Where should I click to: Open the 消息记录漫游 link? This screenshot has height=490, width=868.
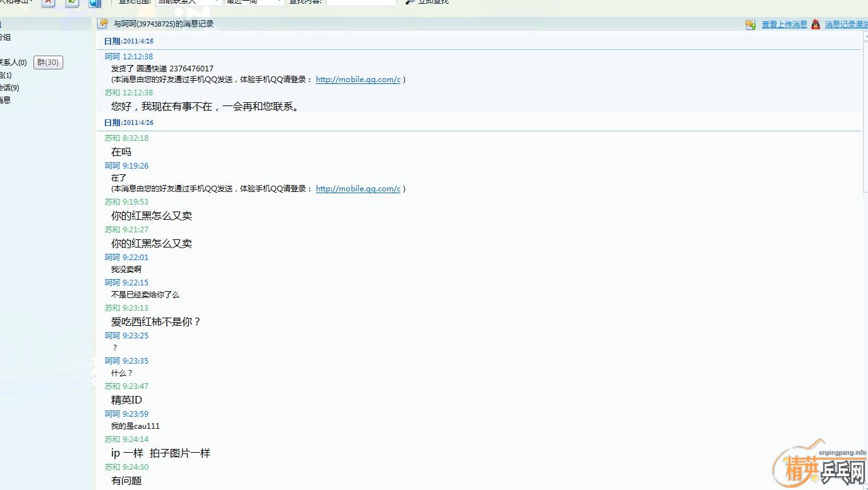846,25
